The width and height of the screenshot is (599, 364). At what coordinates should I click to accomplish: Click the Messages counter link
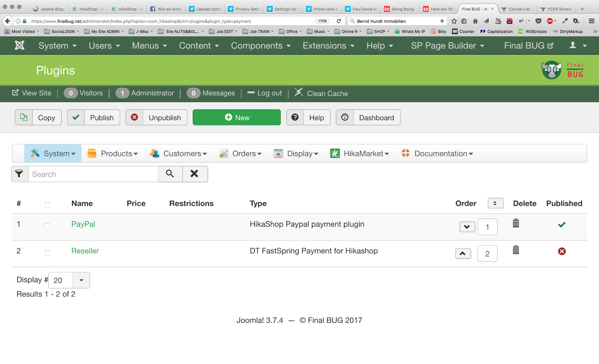[211, 93]
